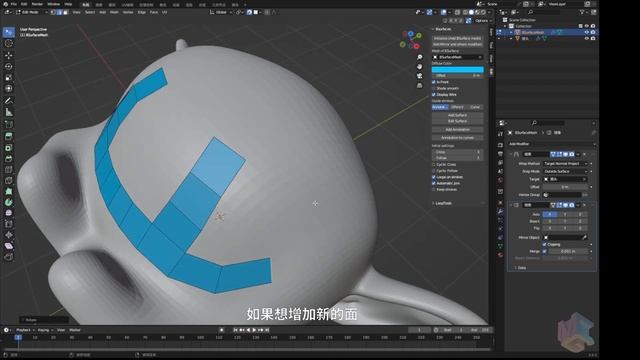Select the Move tool
This screenshot has height=360, width=640.
click(x=9, y=55)
